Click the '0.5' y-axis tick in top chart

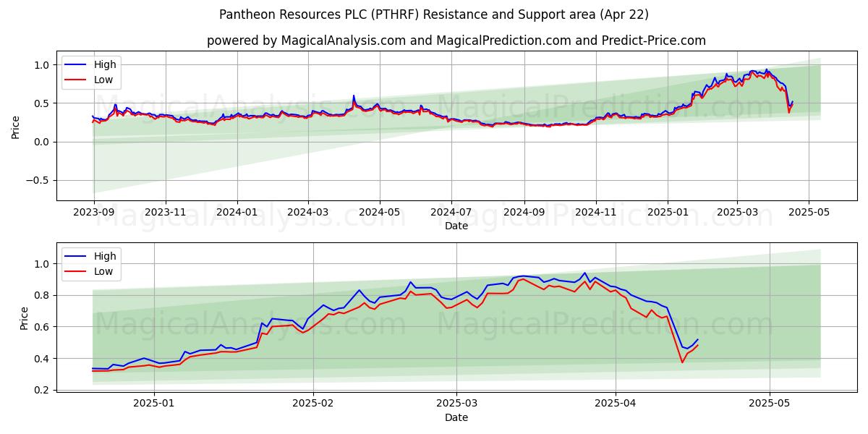pos(43,103)
